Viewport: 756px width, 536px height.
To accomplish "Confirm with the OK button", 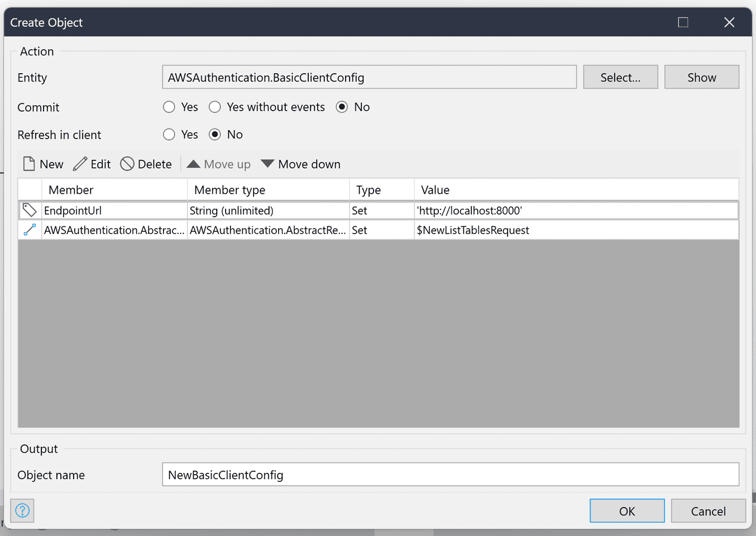I will [x=627, y=511].
